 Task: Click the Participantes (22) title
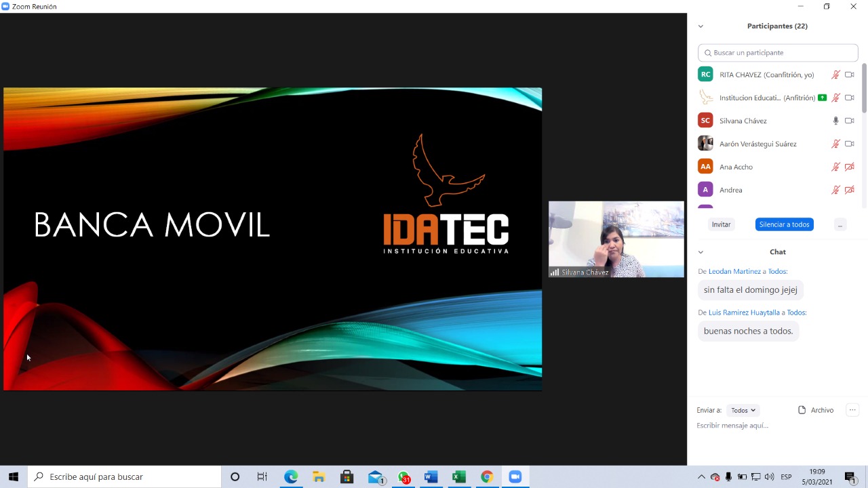click(x=777, y=26)
